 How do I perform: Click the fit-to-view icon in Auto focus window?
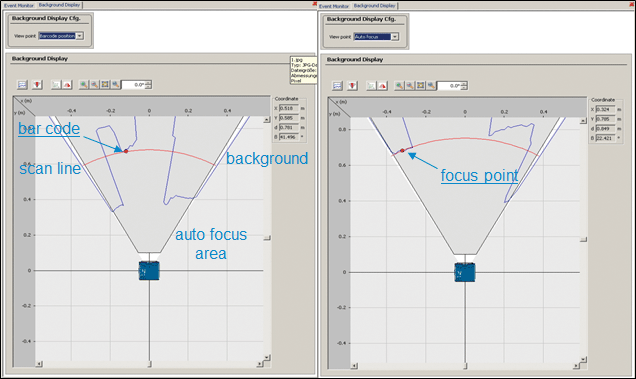tap(421, 86)
